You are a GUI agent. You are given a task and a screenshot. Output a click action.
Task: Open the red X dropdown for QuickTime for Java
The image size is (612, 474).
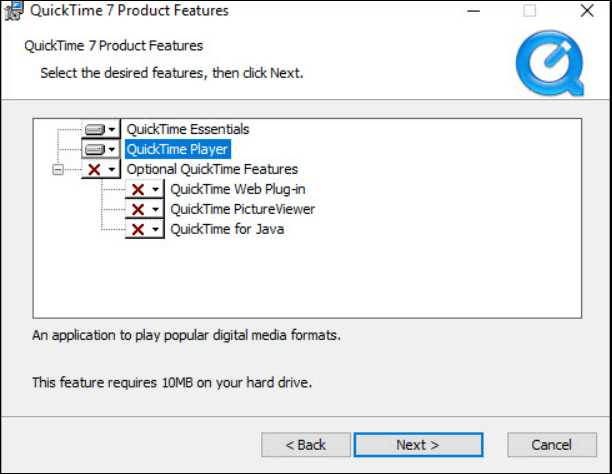pyautogui.click(x=144, y=229)
